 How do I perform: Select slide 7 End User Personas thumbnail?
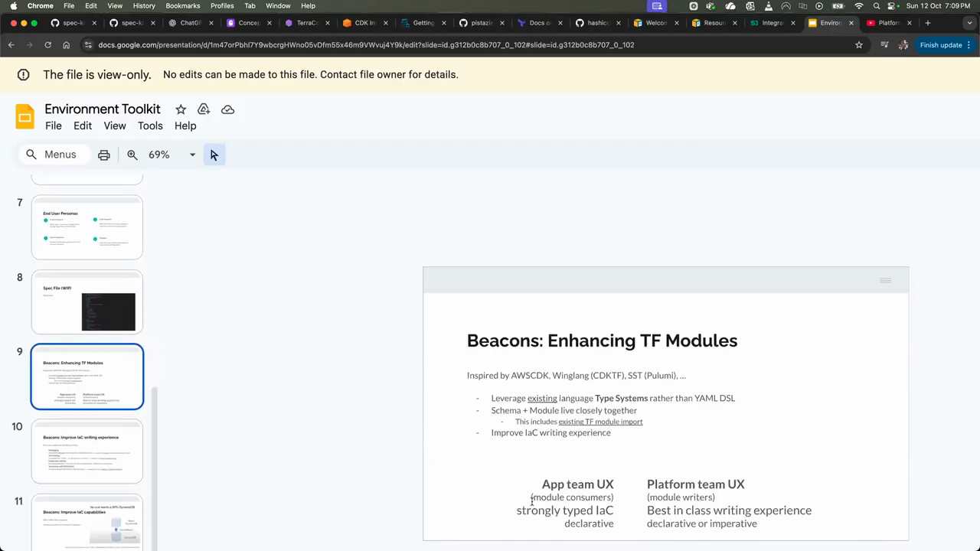coord(87,227)
